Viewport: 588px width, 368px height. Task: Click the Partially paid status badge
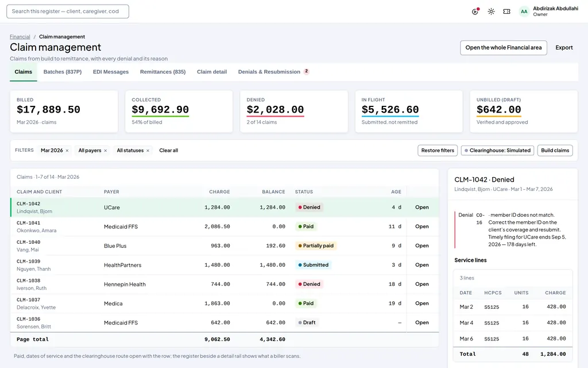pos(316,246)
